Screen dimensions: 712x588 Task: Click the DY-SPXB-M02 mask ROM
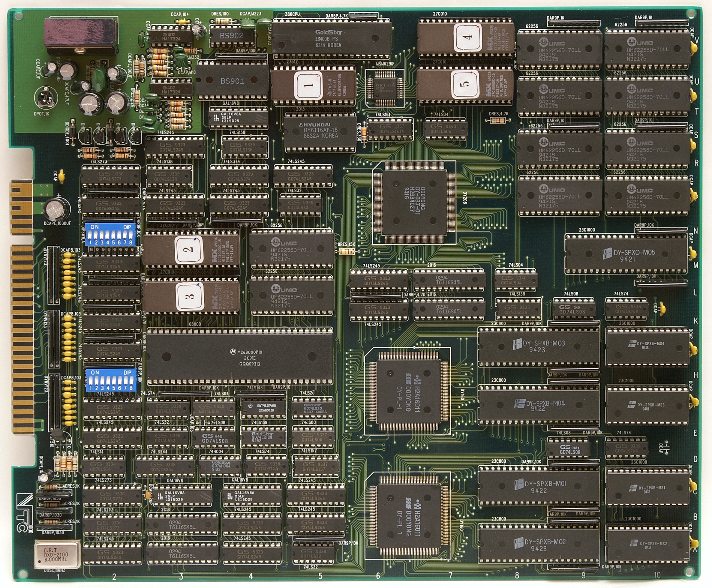coord(539,544)
